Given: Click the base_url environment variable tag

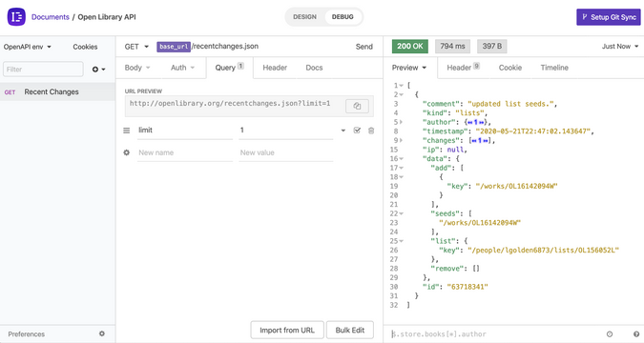Looking at the screenshot, I should [x=174, y=47].
